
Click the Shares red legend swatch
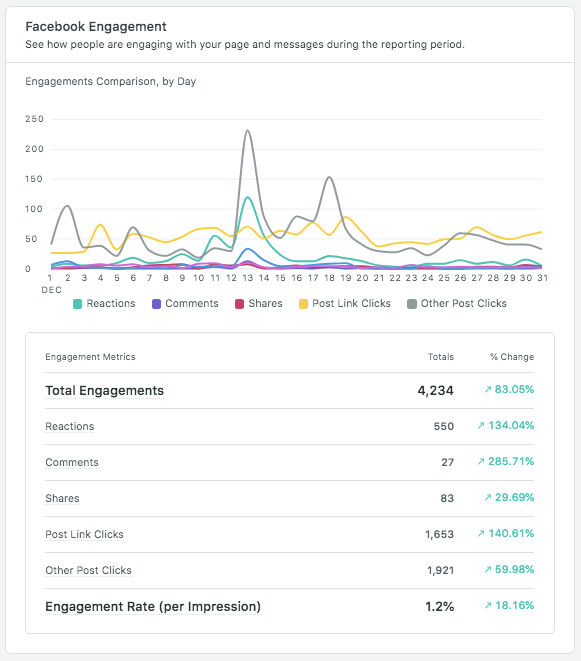[239, 304]
